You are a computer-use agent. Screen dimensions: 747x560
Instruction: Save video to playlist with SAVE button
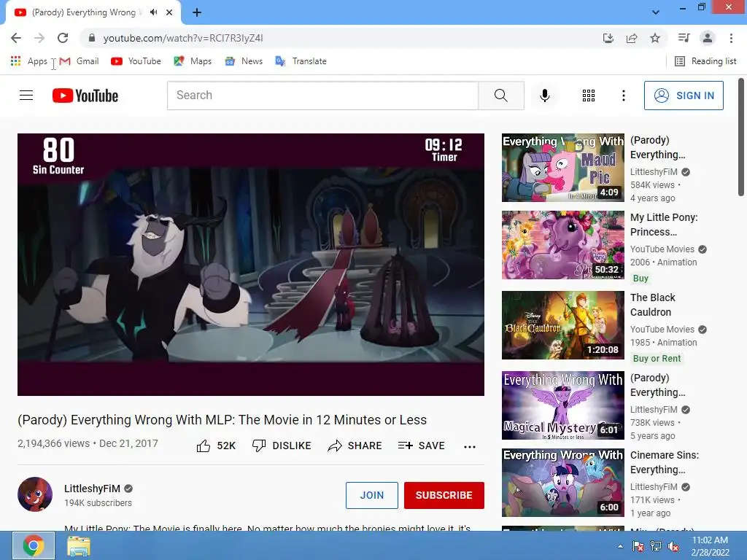[422, 446]
